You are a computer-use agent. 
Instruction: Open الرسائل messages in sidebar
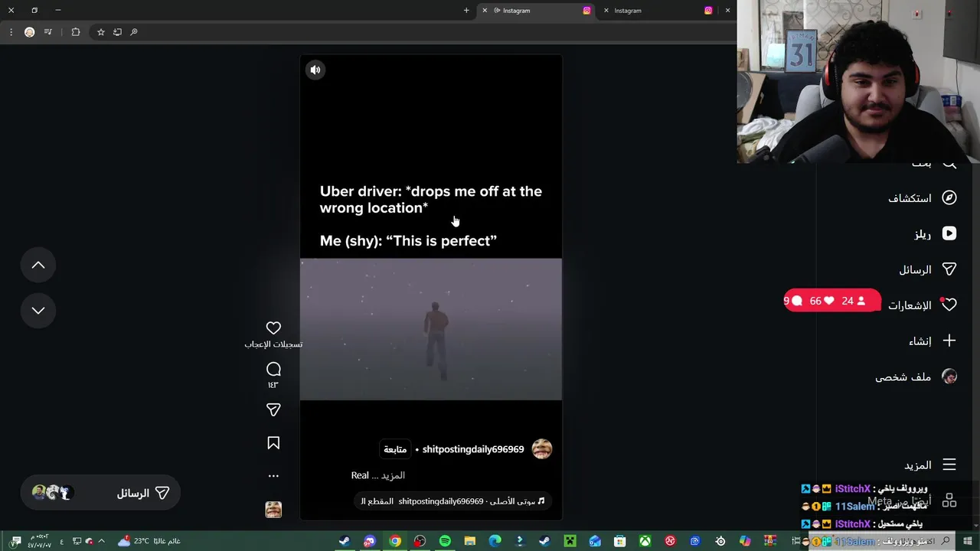915,270
